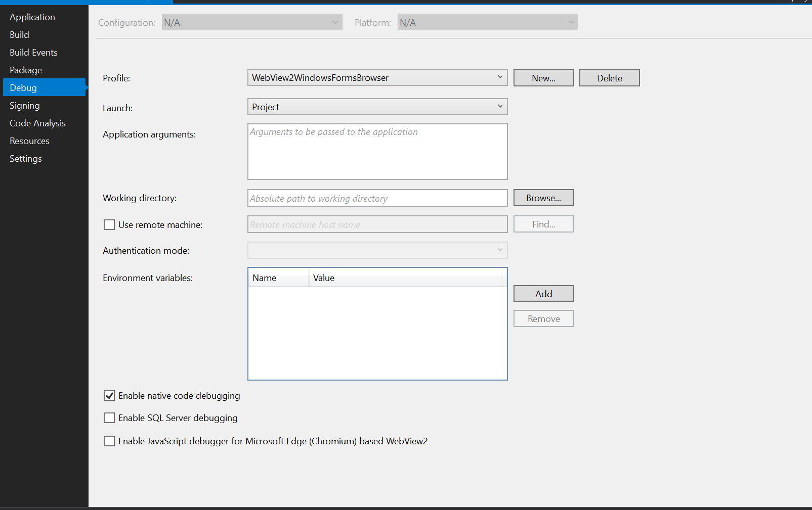
Task: Create a new debug profile with New button
Action: click(543, 77)
